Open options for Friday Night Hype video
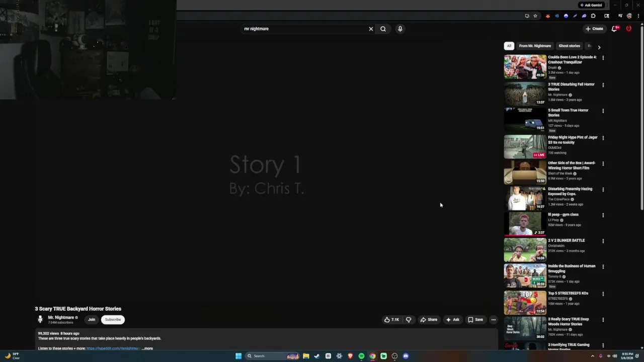This screenshot has height=362, width=644. pos(603,138)
